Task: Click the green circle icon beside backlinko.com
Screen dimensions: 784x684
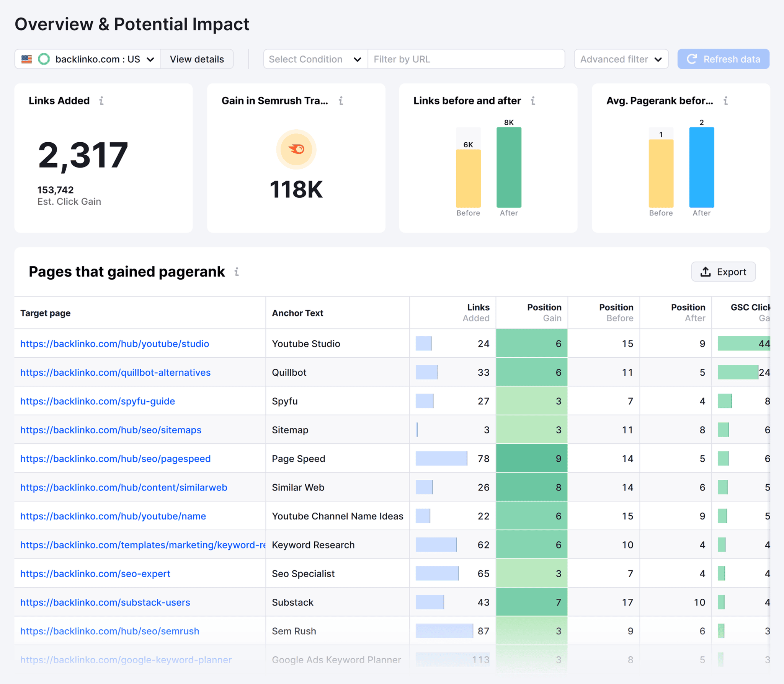Action: tap(44, 59)
